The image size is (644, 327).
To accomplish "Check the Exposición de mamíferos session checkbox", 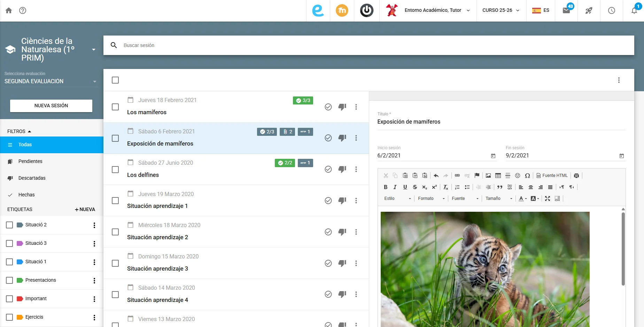I will pyautogui.click(x=115, y=138).
